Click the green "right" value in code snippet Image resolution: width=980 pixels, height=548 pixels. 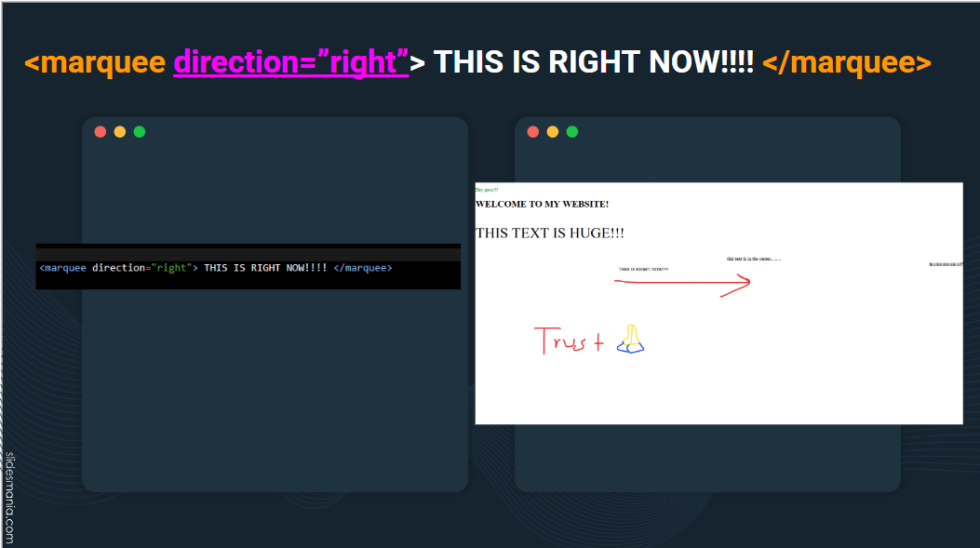pos(171,267)
